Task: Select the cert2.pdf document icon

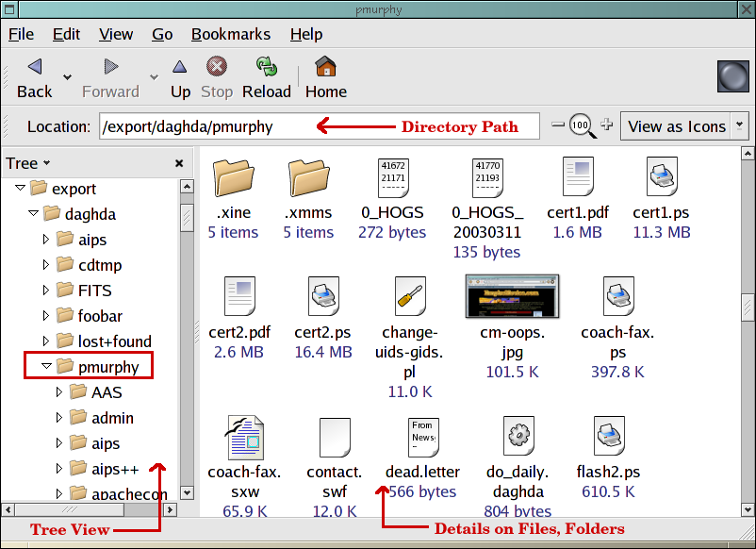Action: (239, 296)
